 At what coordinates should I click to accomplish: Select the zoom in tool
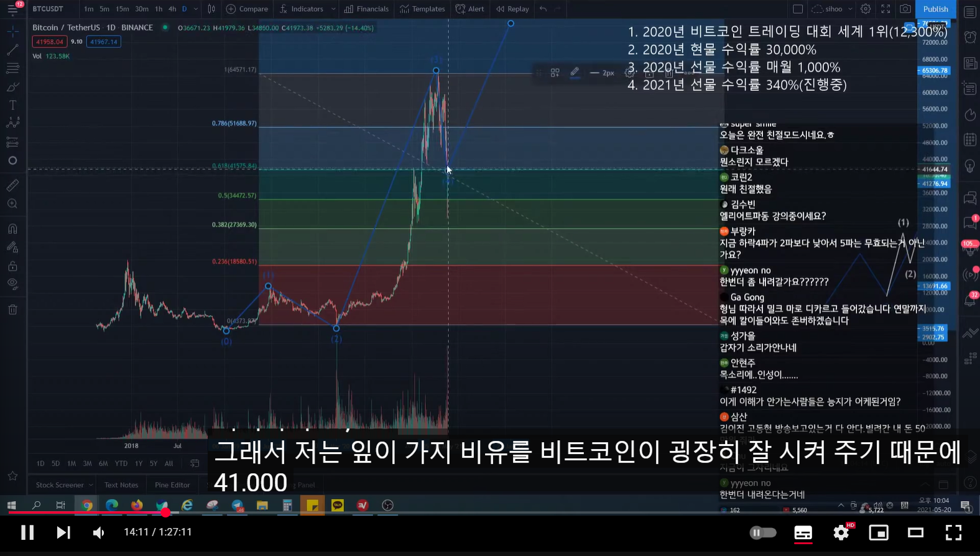[12, 204]
